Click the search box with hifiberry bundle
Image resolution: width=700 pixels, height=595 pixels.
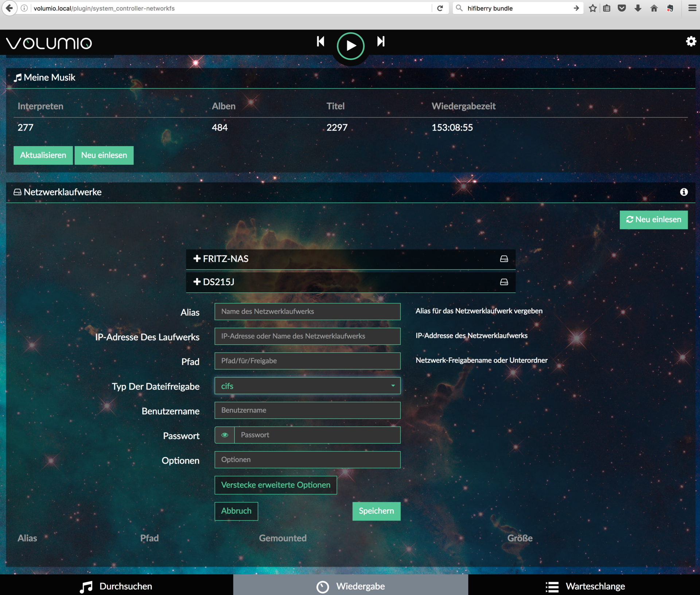pos(518,8)
